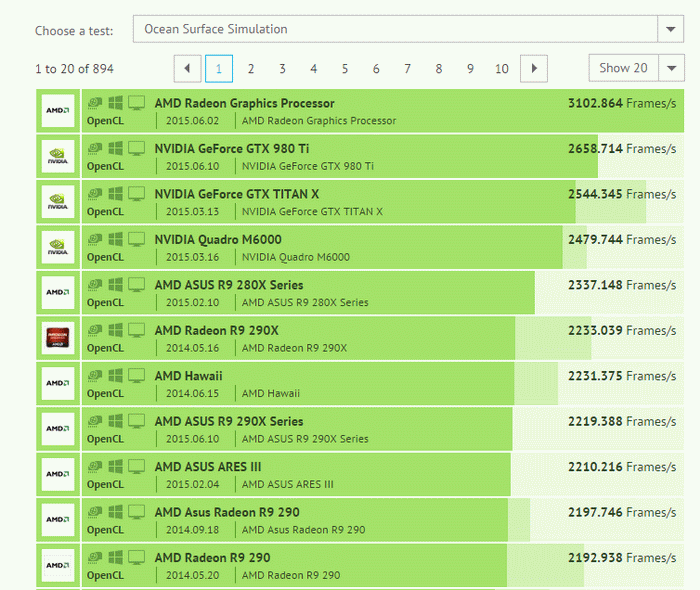Go to results page 8
This screenshot has width=700, height=590.
(x=439, y=69)
